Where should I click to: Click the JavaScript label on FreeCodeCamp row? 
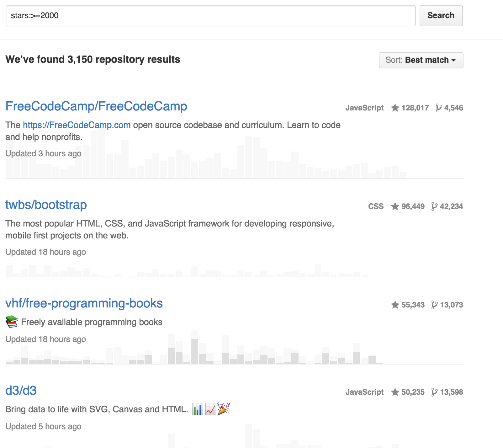pos(364,108)
